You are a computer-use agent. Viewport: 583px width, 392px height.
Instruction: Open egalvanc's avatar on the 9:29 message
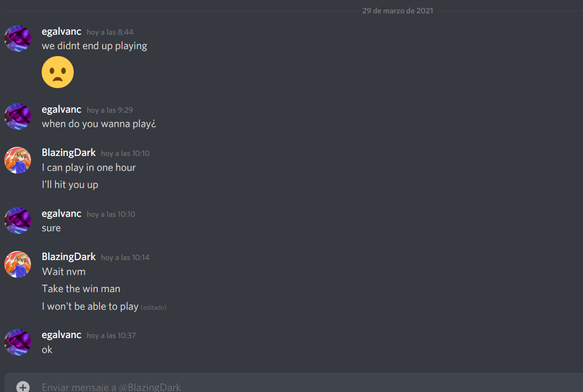coord(18,116)
